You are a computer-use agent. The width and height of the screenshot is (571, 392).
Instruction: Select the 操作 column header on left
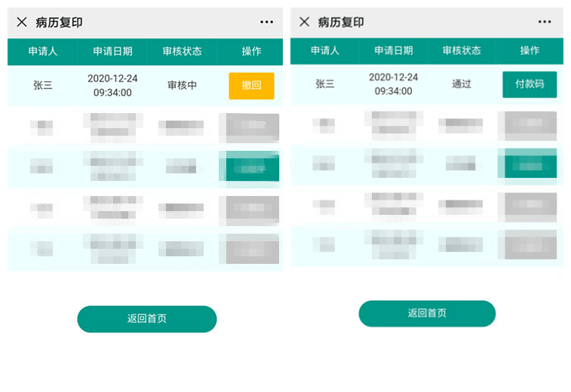pos(251,51)
